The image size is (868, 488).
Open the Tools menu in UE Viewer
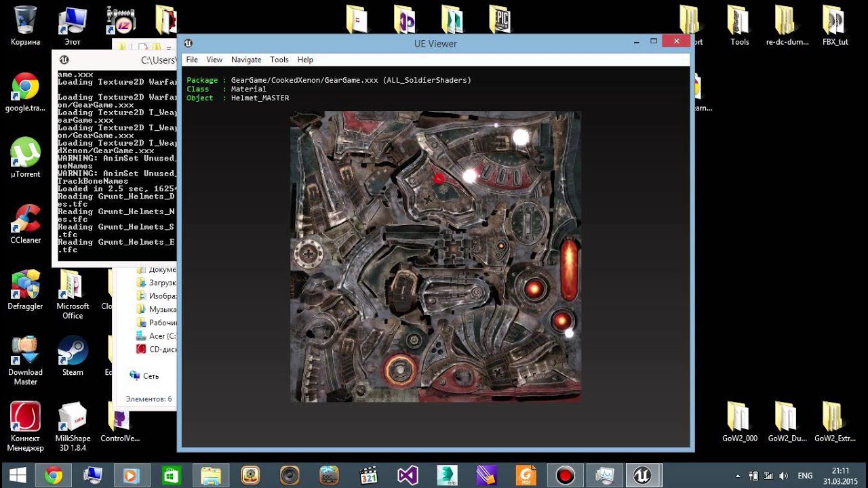coord(279,60)
